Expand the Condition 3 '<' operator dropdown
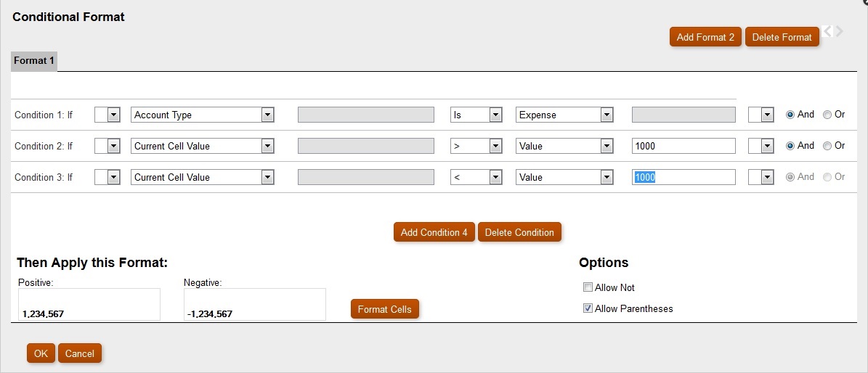This screenshot has width=868, height=373. tap(495, 177)
